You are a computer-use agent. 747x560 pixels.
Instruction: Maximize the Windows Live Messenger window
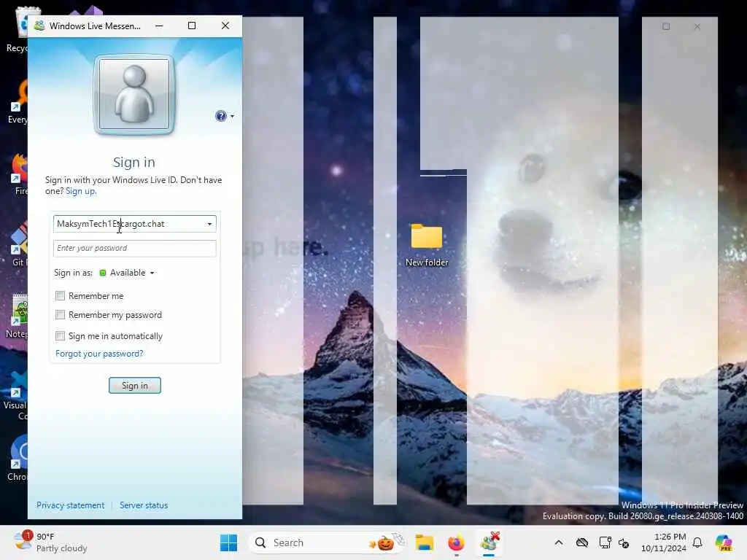coord(192,26)
